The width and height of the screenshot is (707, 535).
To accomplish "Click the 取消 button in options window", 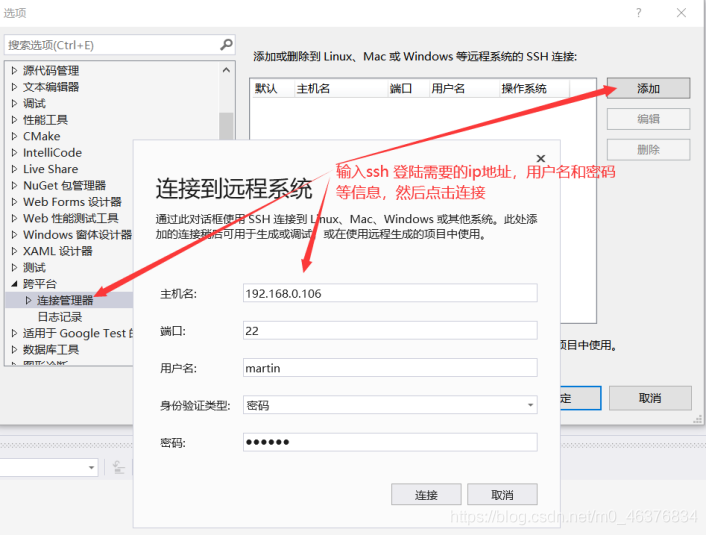I will tap(650, 398).
